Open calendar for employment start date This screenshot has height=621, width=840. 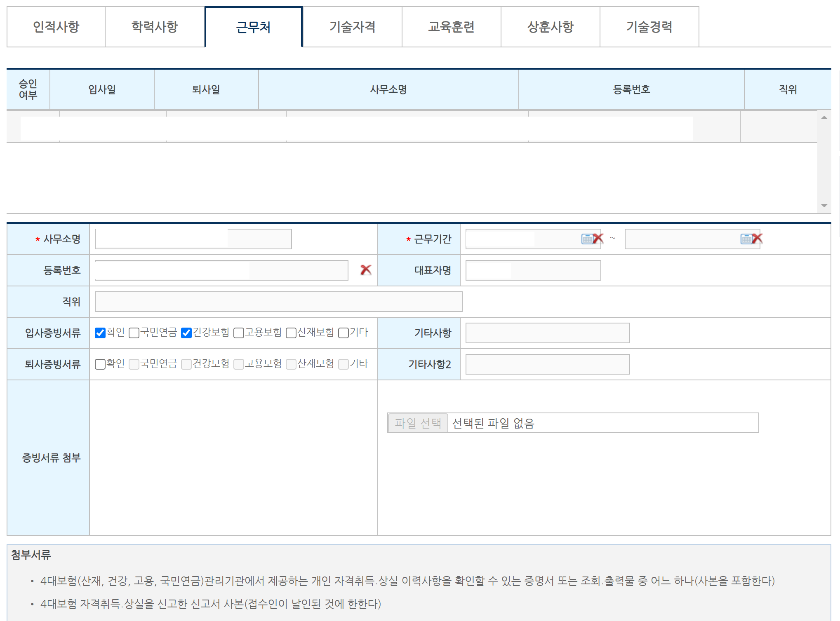[x=586, y=239]
